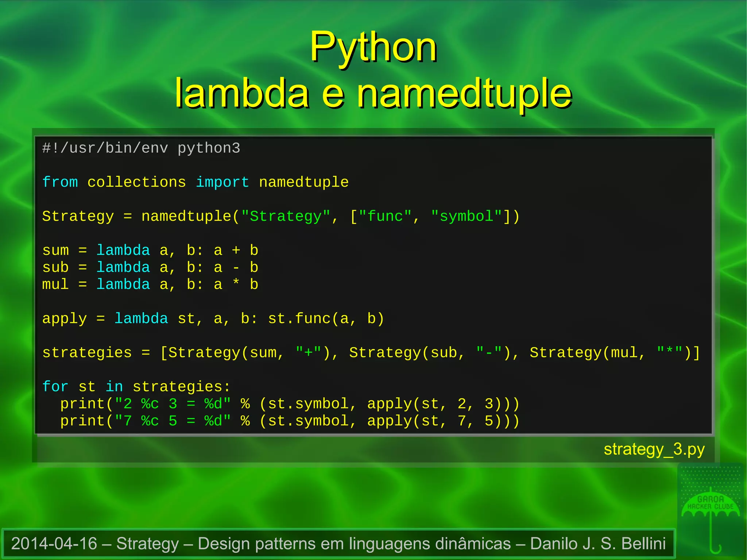
Task: Click the line "sub = lambda a, b: a - b"
Action: [x=150, y=267]
